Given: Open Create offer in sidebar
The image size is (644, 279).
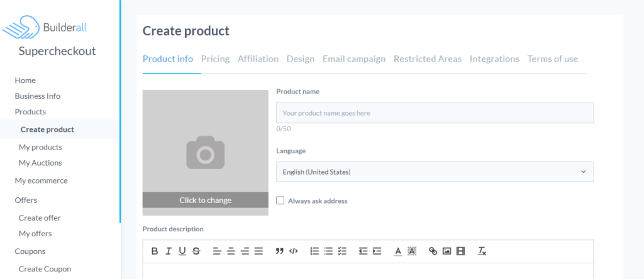Looking at the screenshot, I should click(40, 218).
